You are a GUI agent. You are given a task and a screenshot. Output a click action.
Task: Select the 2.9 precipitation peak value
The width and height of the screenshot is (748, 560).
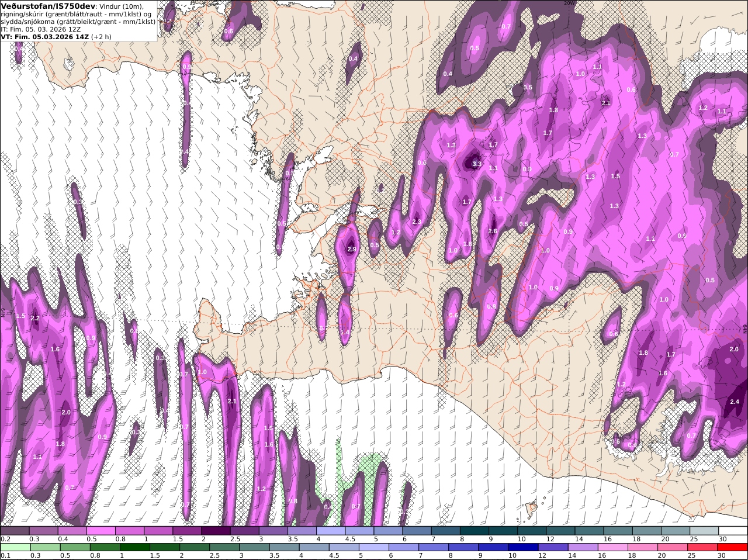[x=352, y=250]
